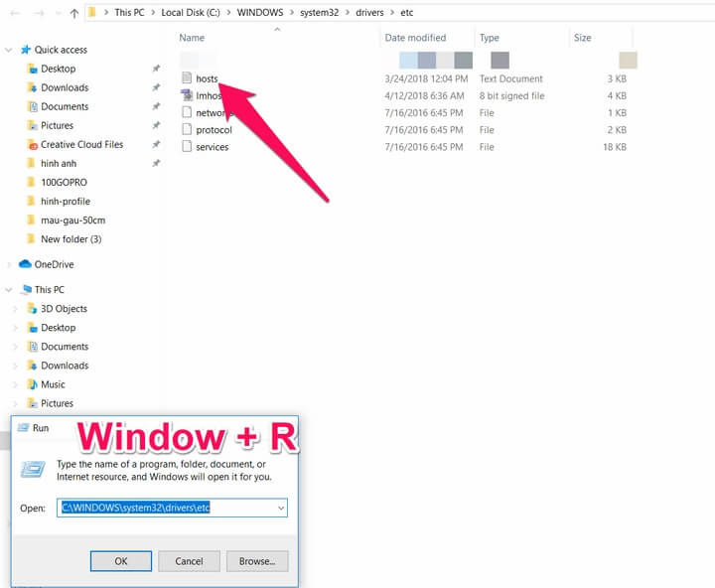
Task: Sort by the Name column header
Action: [192, 38]
